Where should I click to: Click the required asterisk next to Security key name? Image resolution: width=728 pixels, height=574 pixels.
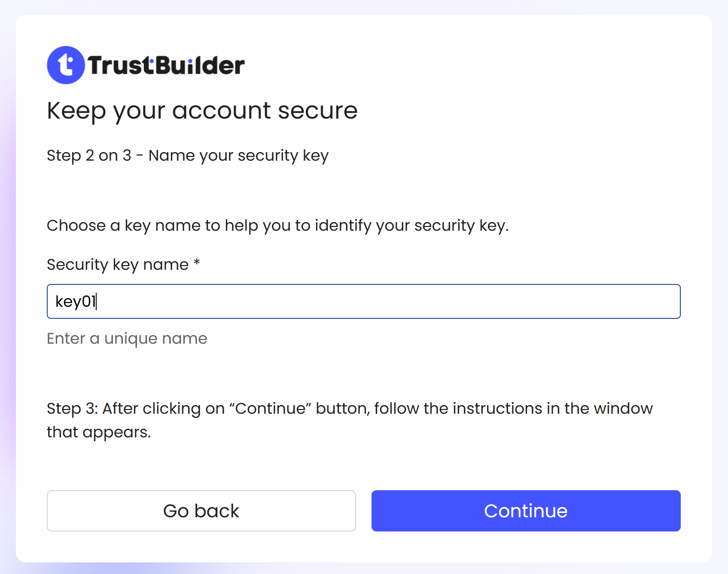click(x=197, y=263)
